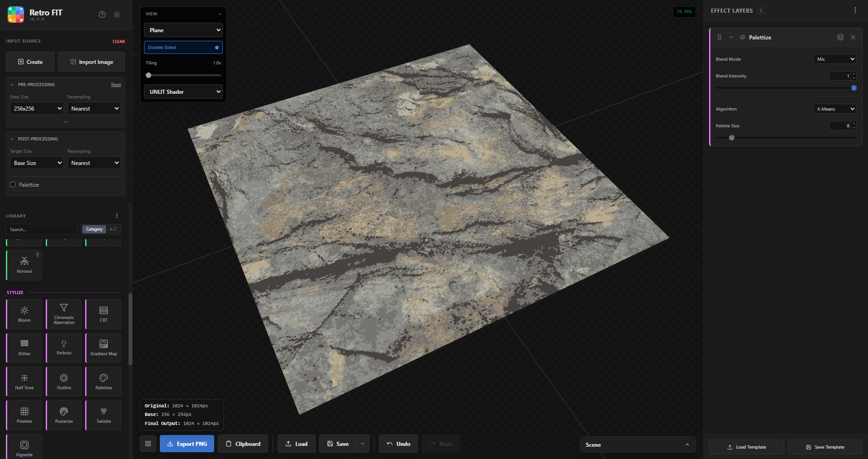868x459 pixels.
Task: Open the grid layout icon beside Export PNG
Action: click(x=148, y=444)
